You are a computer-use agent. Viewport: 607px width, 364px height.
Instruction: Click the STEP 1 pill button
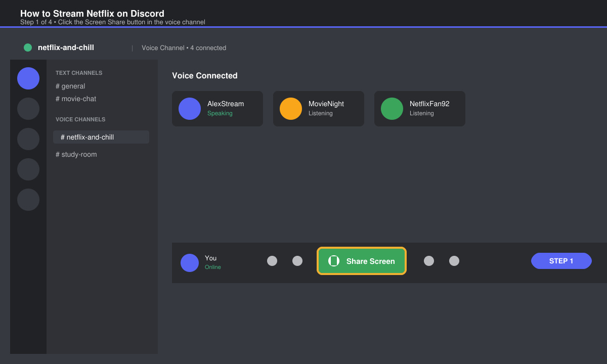pos(561,261)
